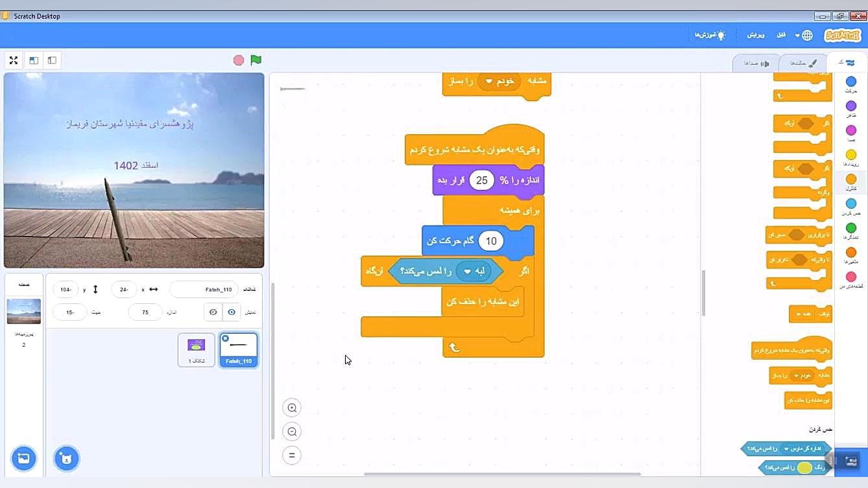
Task: Delete the Fateh_110 sprite with its x badge
Action: 225,338
